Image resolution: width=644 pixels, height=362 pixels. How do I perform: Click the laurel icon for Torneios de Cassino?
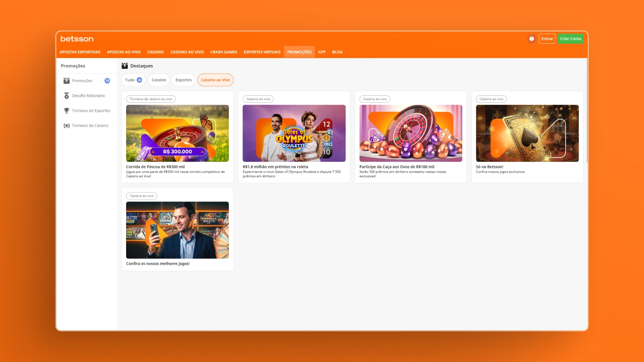[66, 126]
